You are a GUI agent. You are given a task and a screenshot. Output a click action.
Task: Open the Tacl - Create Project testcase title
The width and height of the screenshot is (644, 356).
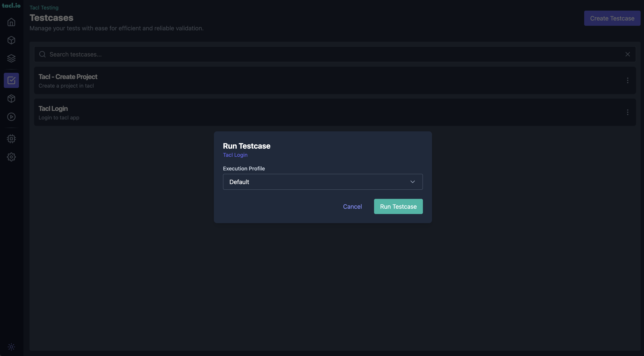(x=68, y=77)
